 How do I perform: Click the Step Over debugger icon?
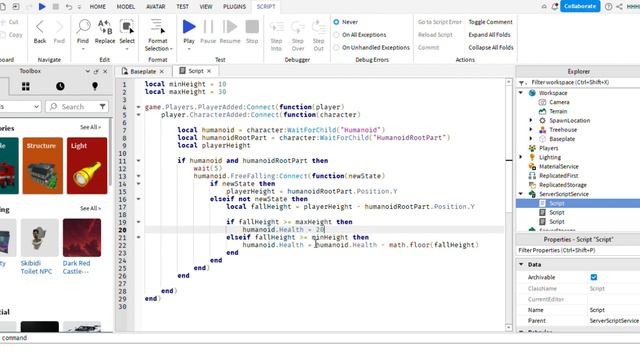[x=298, y=27]
